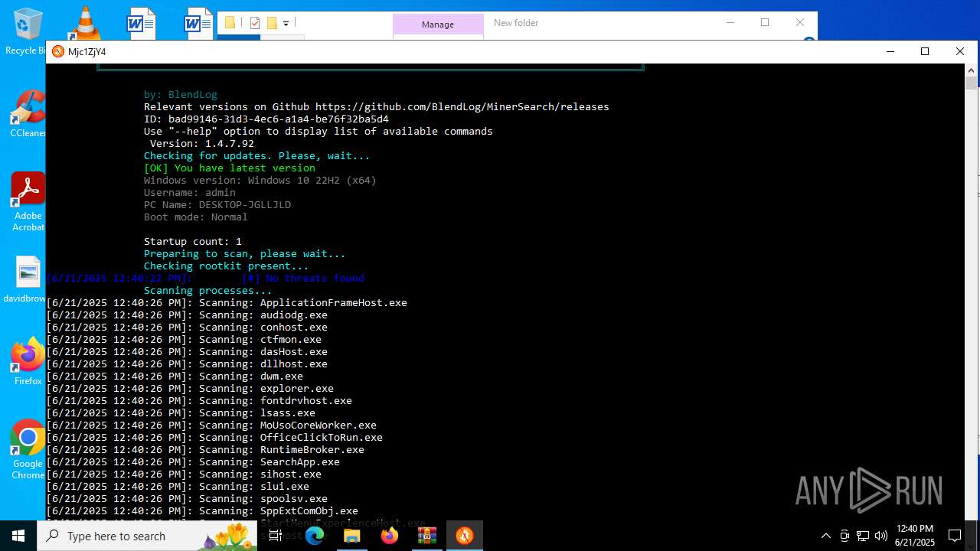Click the 'by: BlendLog' text
This screenshot has height=551, width=980.
[181, 95]
